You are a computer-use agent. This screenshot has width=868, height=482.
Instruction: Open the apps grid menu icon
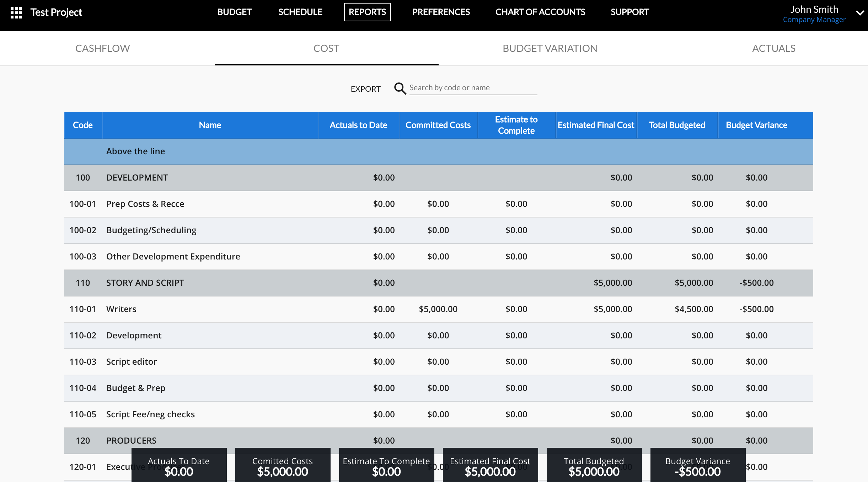[16, 12]
